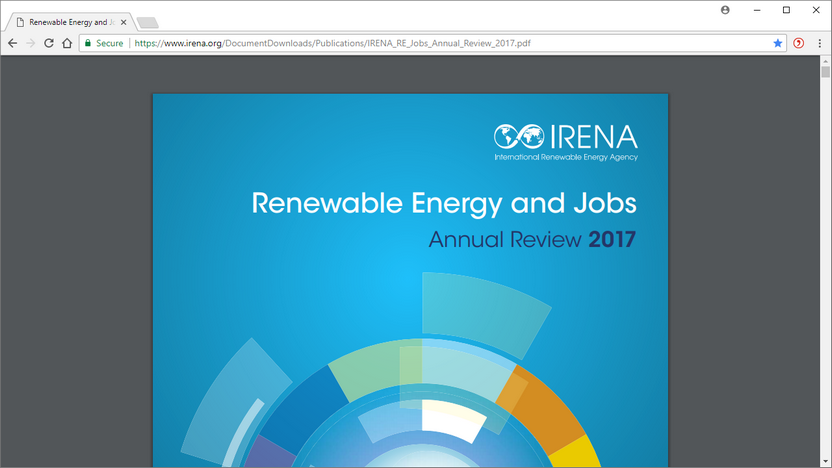The height and width of the screenshot is (468, 832).
Task: Click 'Renewable Energy and Jobs' title text
Action: [x=444, y=204]
